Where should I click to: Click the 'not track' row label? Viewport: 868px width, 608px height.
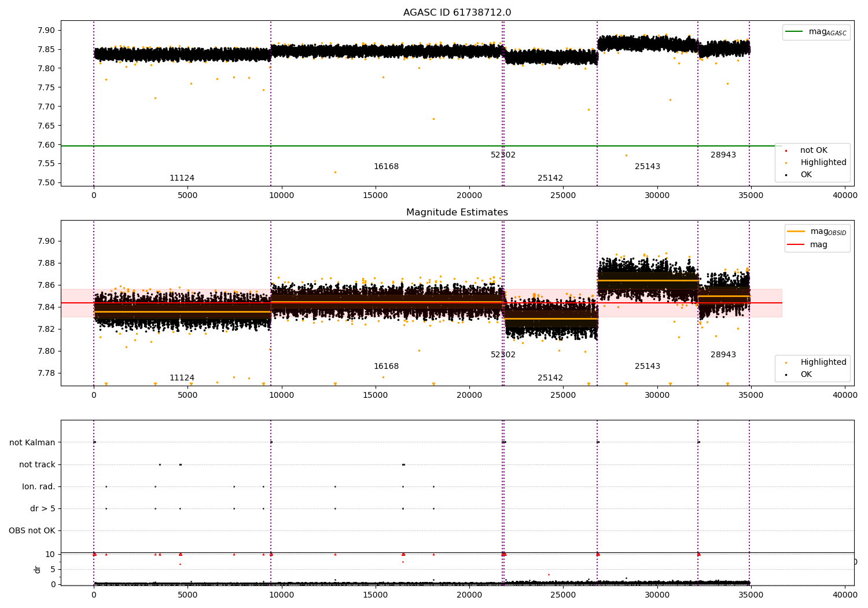tap(37, 465)
